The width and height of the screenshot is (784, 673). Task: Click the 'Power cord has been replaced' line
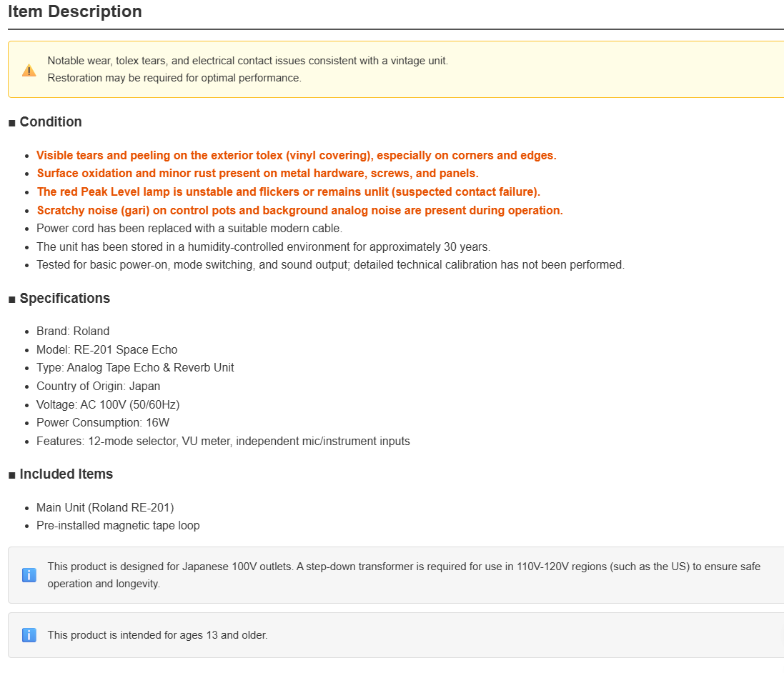point(189,229)
